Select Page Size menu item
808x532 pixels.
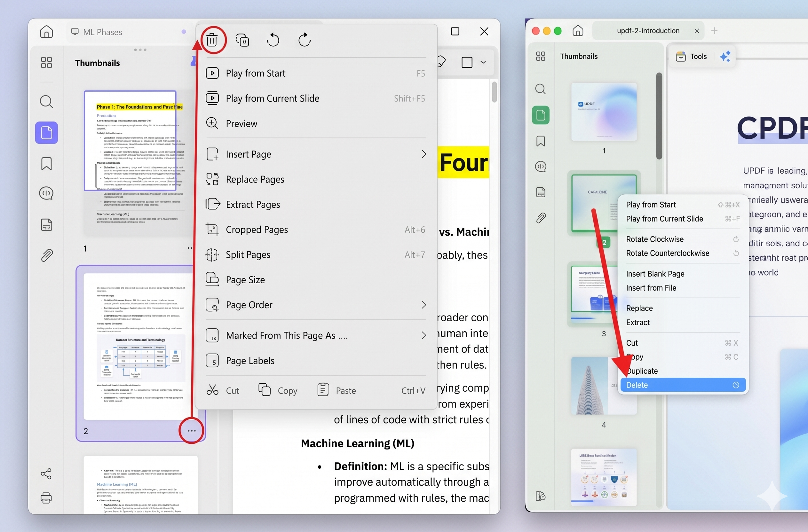tap(316, 279)
